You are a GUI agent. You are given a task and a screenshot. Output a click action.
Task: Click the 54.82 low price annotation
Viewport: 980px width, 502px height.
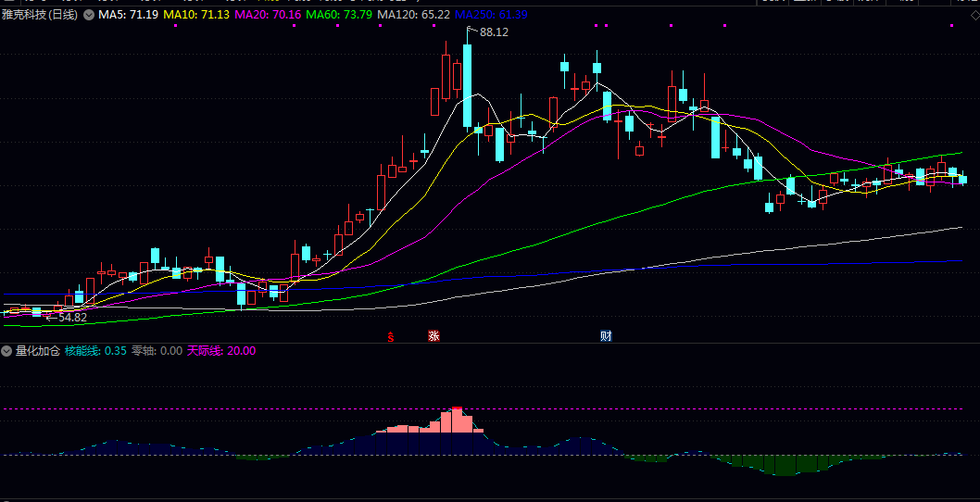71,318
